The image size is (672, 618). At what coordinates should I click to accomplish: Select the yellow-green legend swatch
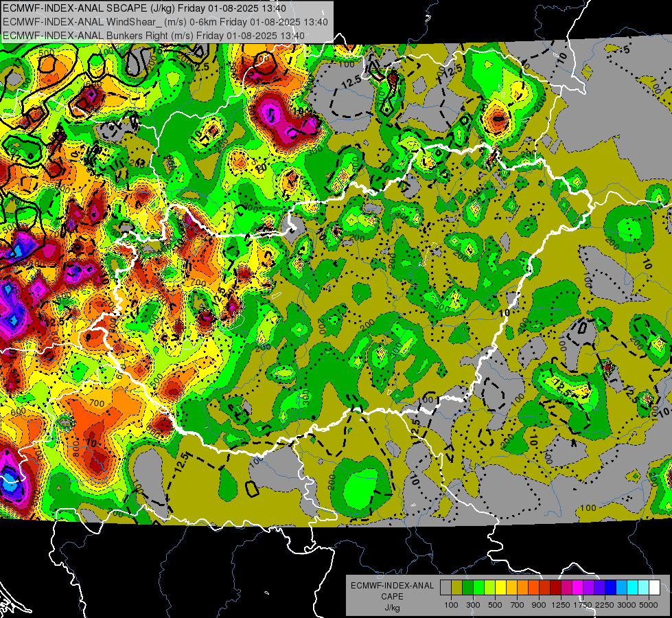click(x=489, y=588)
